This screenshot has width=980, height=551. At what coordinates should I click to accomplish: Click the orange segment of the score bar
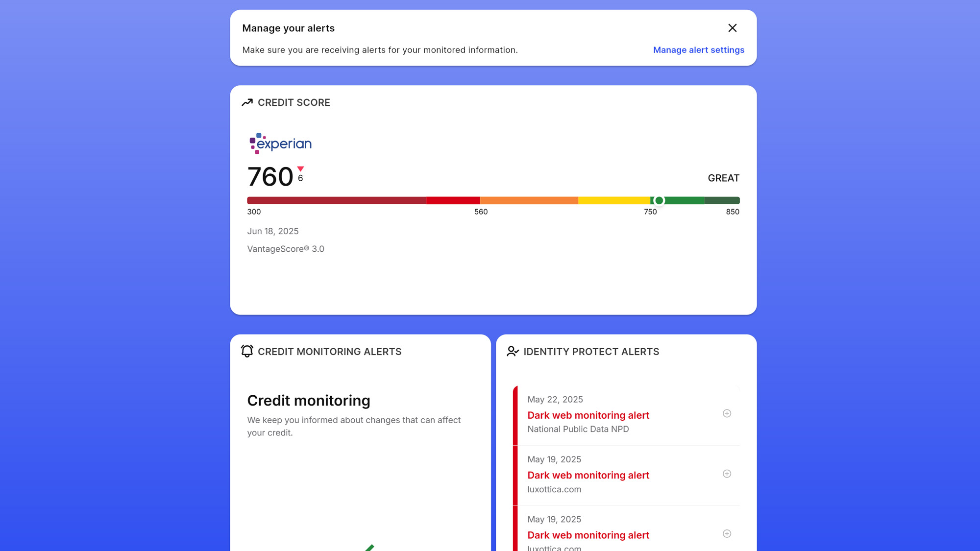point(529,200)
